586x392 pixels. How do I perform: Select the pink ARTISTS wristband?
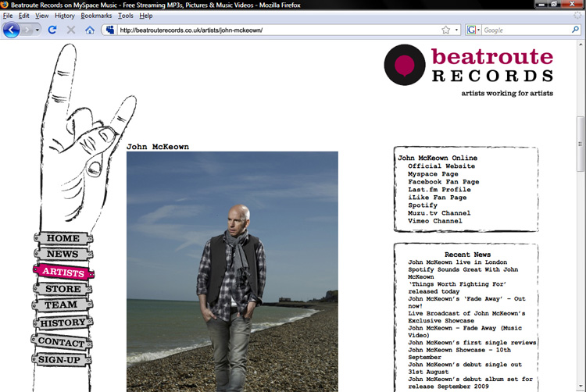click(x=63, y=272)
